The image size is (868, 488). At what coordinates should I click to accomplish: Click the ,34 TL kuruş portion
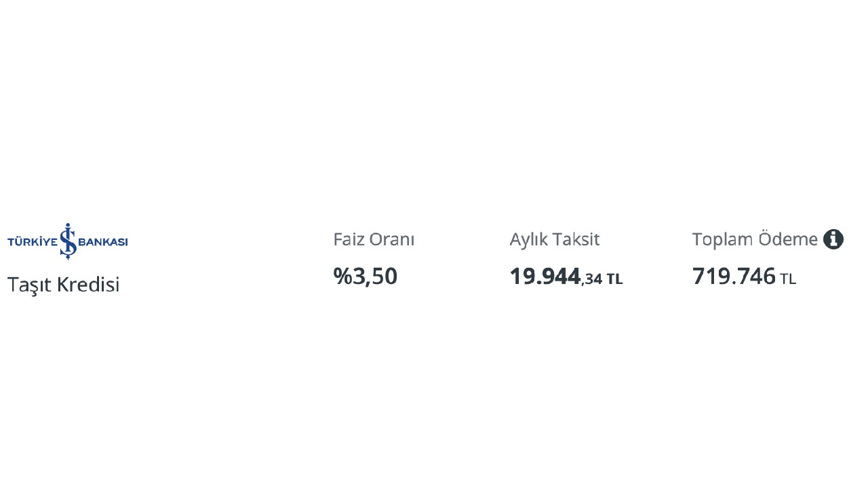602,279
